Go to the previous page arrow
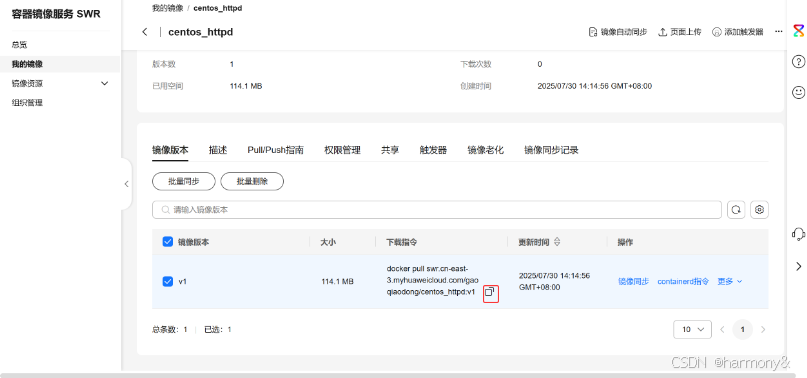The image size is (807, 378). coord(723,329)
